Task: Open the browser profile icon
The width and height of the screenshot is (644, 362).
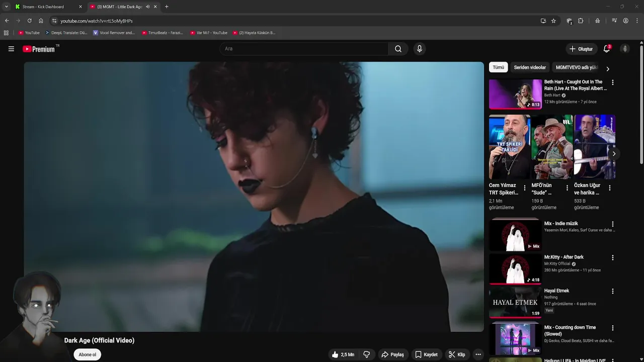Action: 626,21
